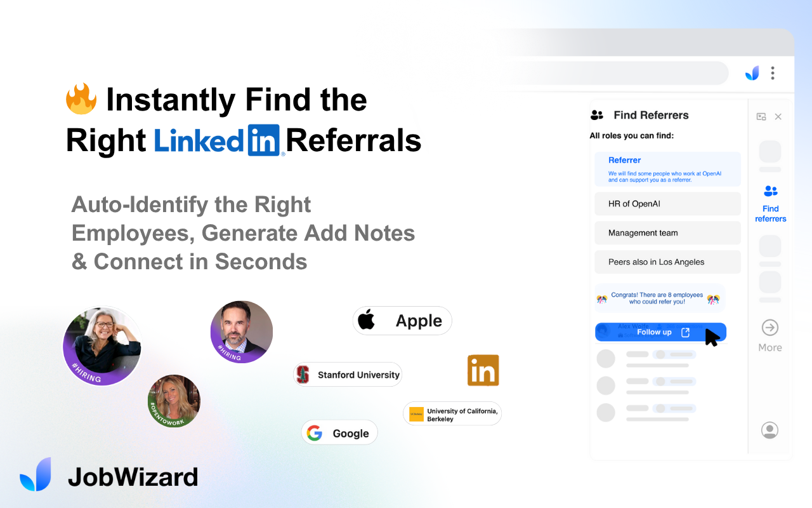Select the HR of OpenAI role option
The image size is (812, 508).
[x=667, y=203]
